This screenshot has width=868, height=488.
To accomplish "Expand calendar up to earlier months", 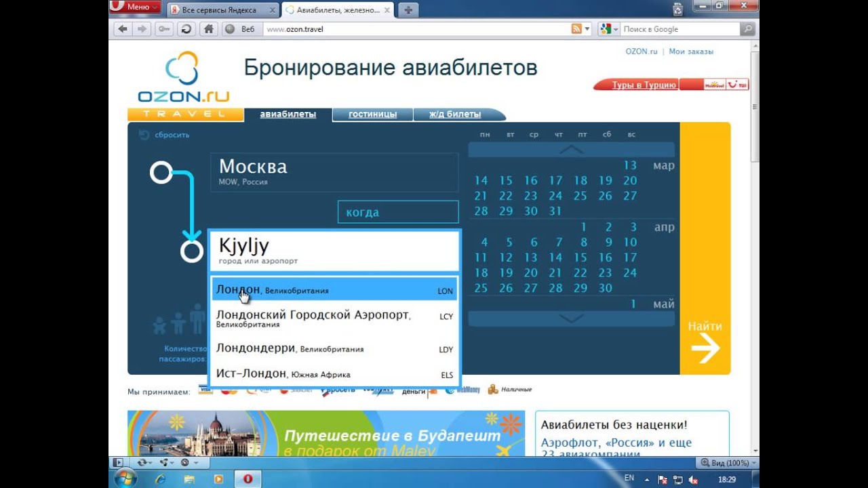I will [571, 150].
